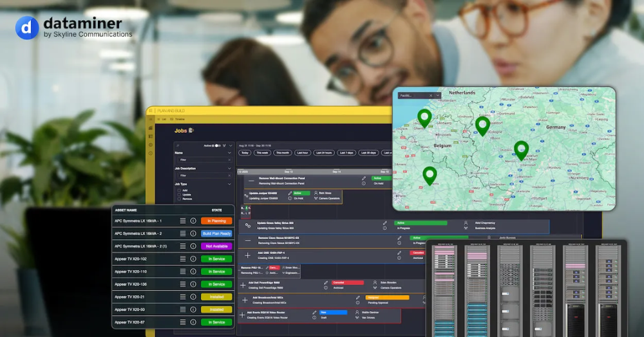Collapse the Job Description filter section
This screenshot has height=337, width=644.
(229, 168)
